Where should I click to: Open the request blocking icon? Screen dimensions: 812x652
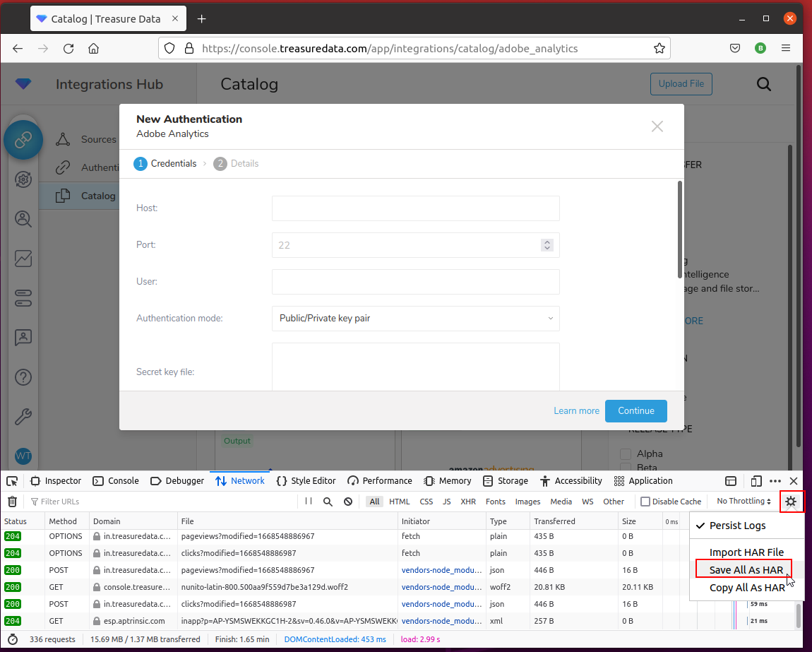click(x=348, y=502)
